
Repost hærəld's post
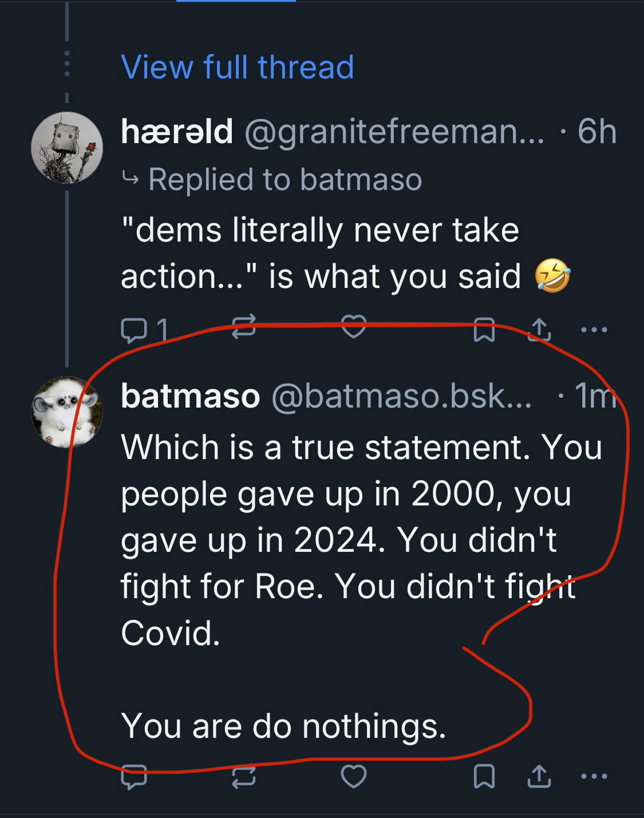(244, 328)
